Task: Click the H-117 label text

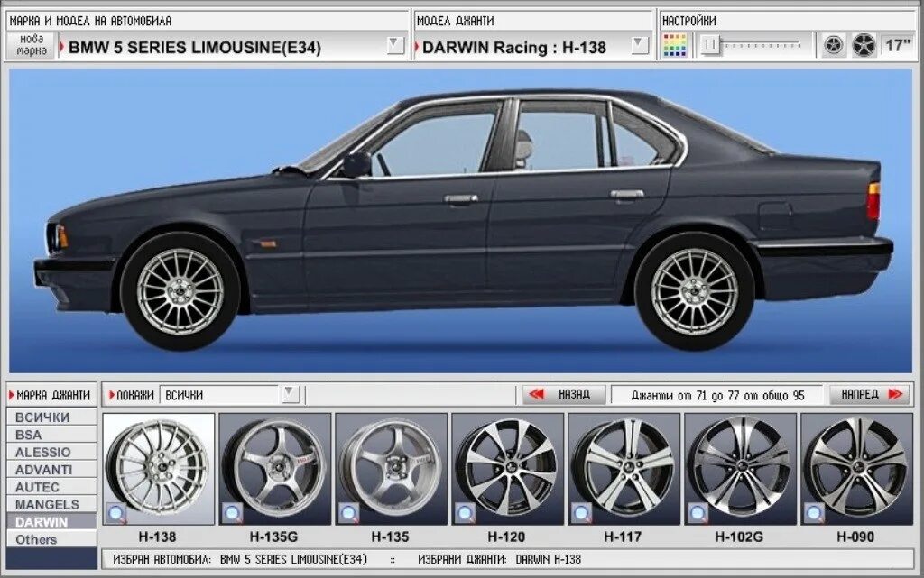Action: click(x=623, y=537)
